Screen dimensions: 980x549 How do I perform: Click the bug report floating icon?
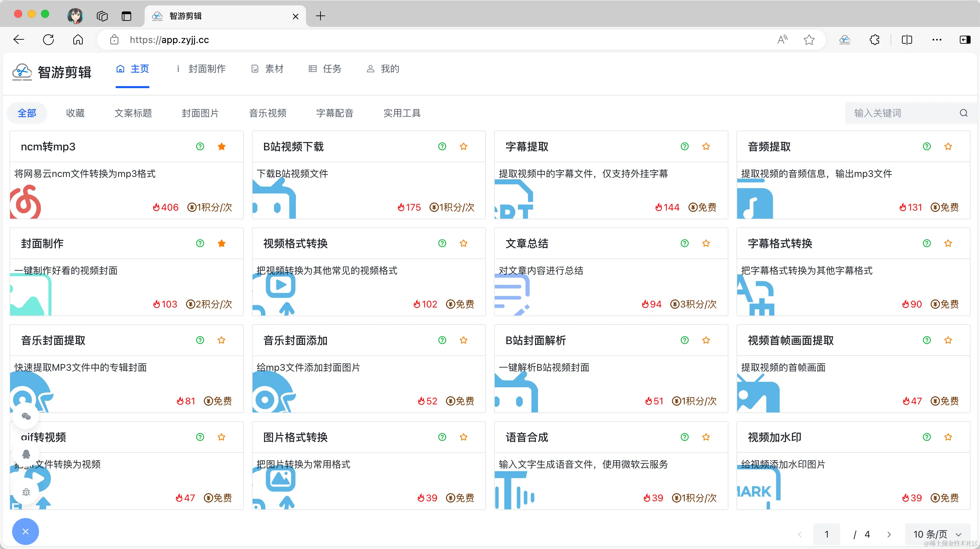[26, 492]
